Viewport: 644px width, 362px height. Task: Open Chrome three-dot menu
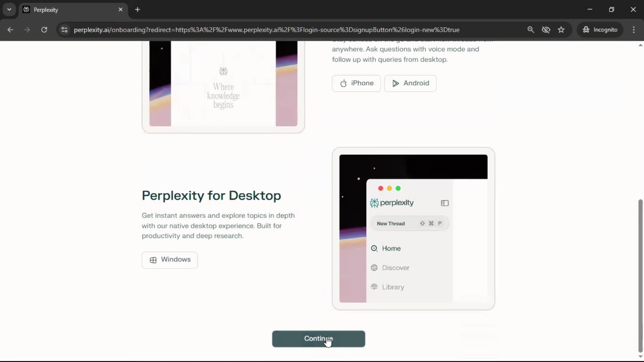coord(634,30)
